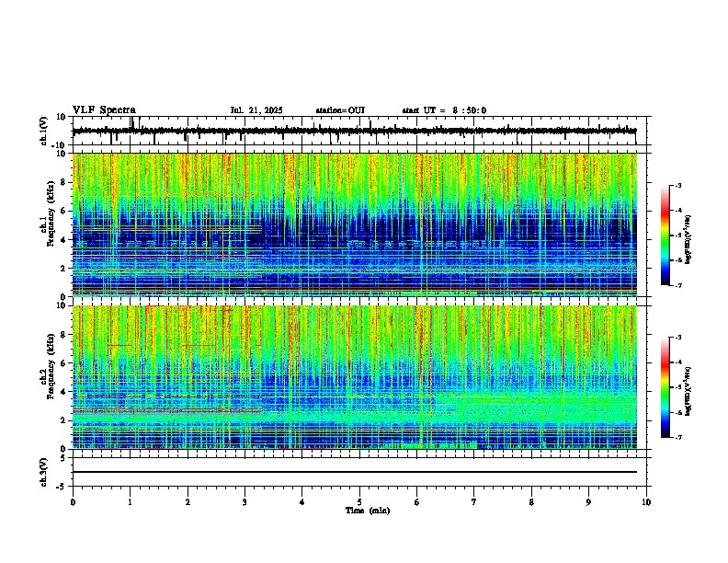Screen dimensions: 728x563
Task: Click the "ch.1(V)" axis label
Action: 44,131
